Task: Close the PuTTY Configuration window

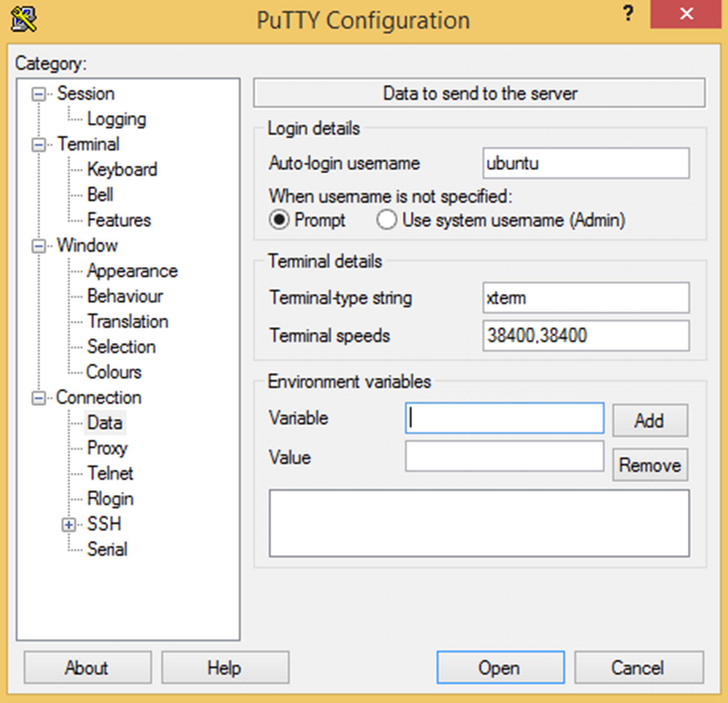Action: pos(686,14)
